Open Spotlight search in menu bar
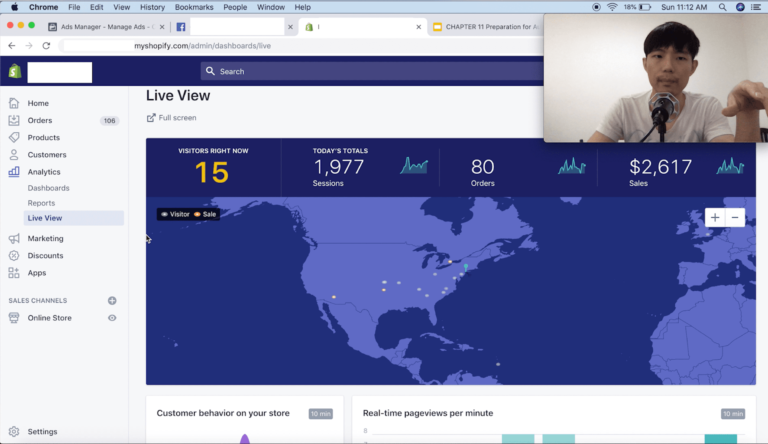768x444 pixels. 722,7
